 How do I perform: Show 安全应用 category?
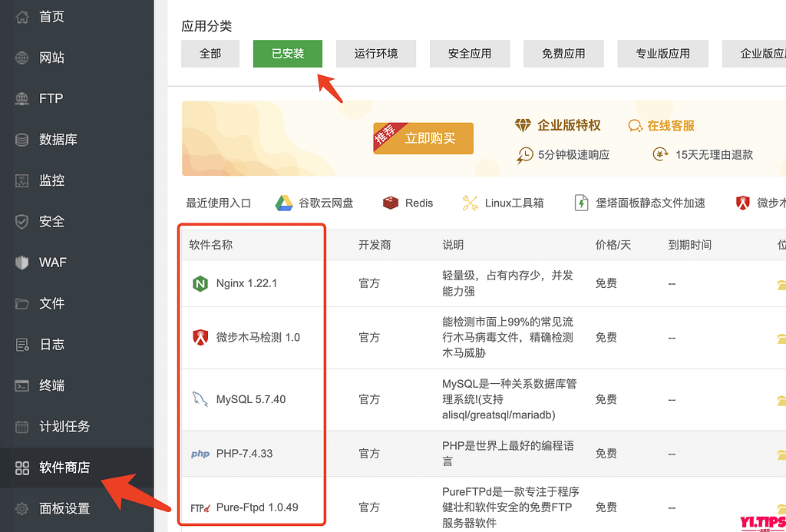tap(470, 54)
